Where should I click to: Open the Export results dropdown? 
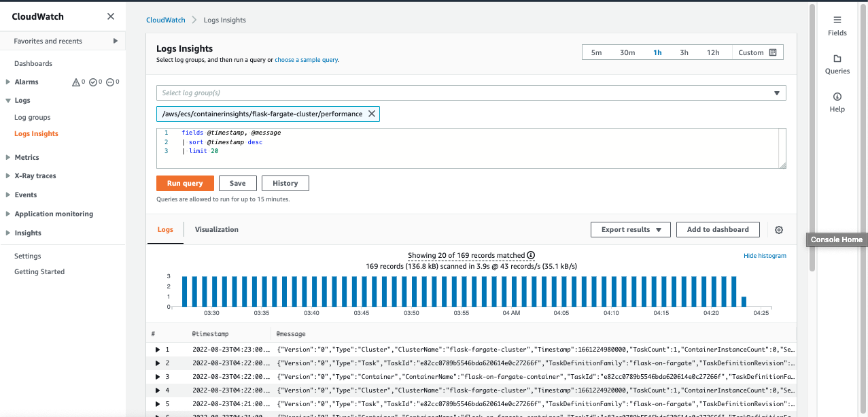pyautogui.click(x=631, y=230)
